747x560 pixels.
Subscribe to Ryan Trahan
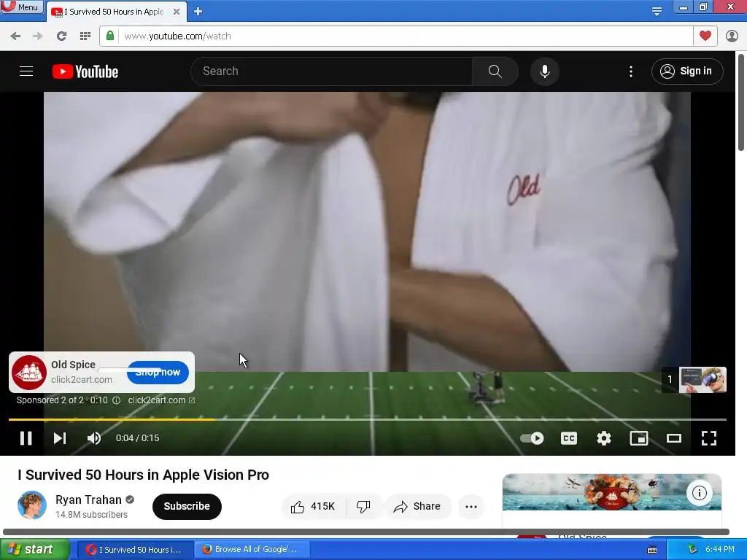(x=187, y=506)
